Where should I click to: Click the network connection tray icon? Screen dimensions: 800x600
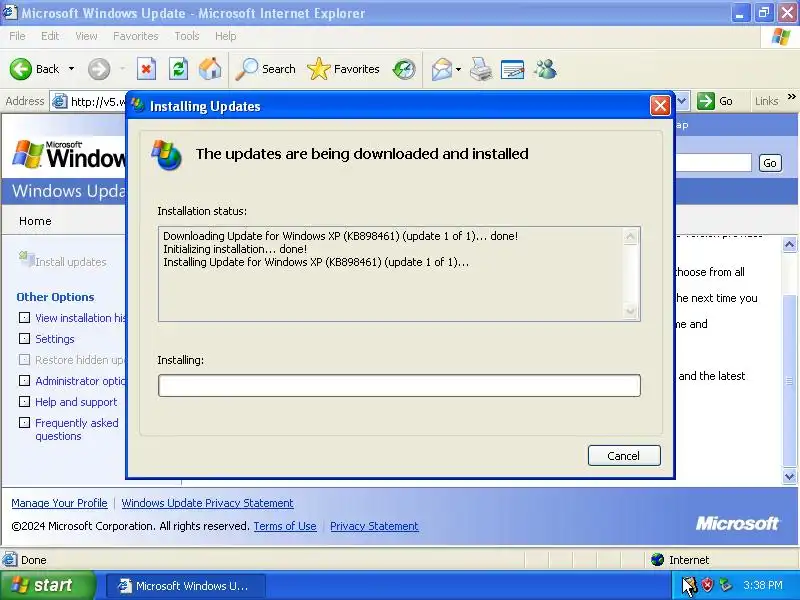tap(725, 585)
